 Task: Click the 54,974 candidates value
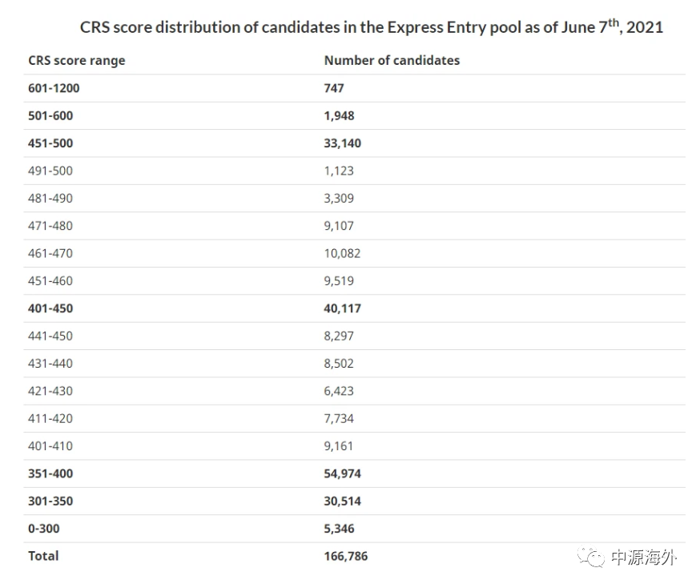343,473
